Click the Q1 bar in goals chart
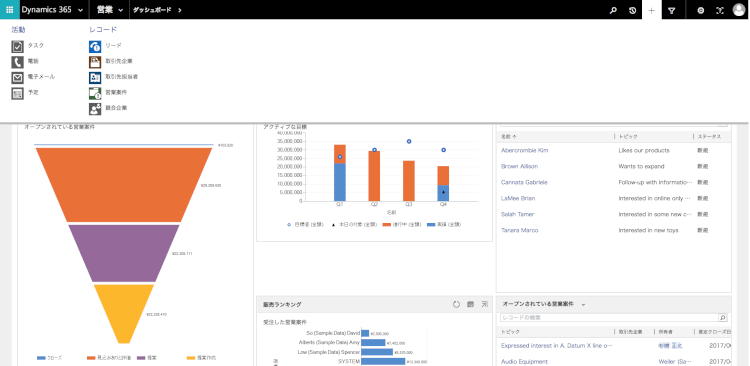Image resolution: width=750 pixels, height=366 pixels. (340, 173)
